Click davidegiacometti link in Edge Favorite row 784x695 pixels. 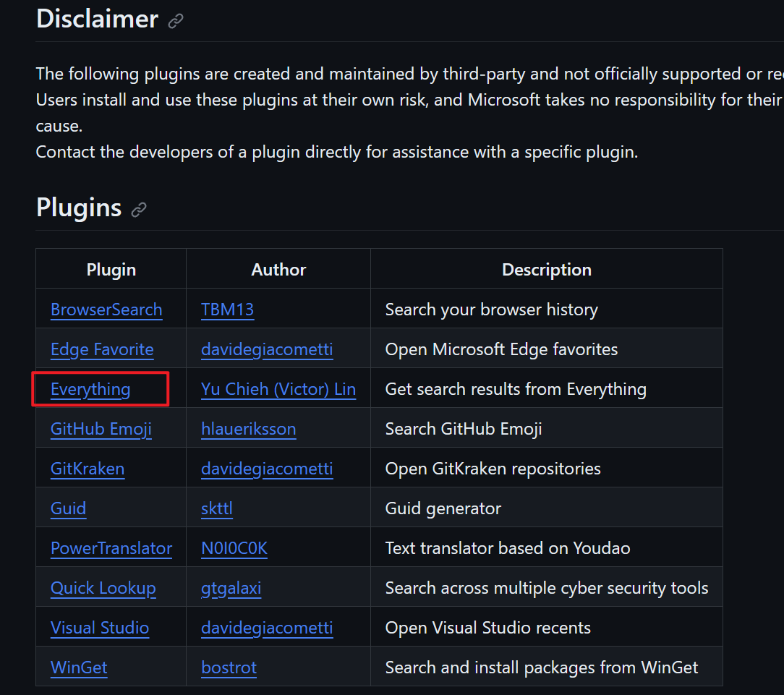(x=267, y=349)
